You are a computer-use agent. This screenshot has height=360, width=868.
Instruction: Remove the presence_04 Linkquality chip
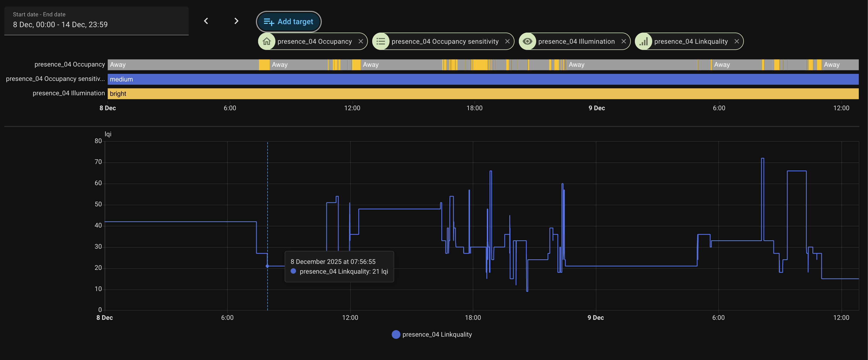click(737, 42)
